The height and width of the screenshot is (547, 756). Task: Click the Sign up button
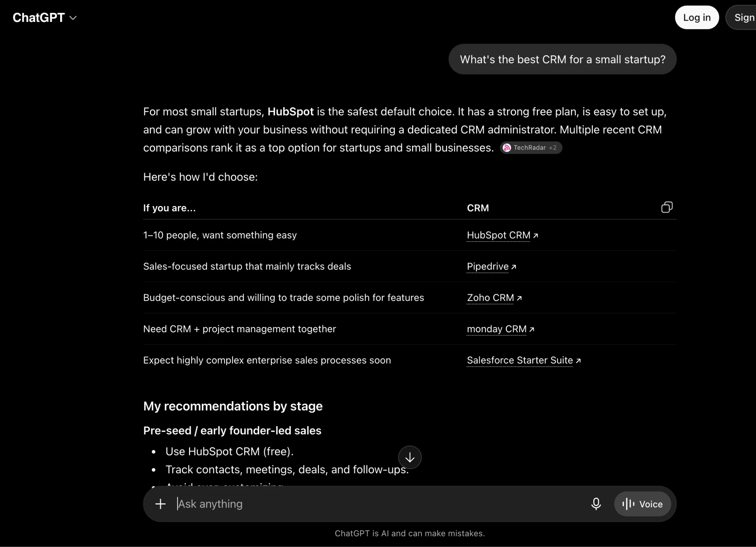741,17
